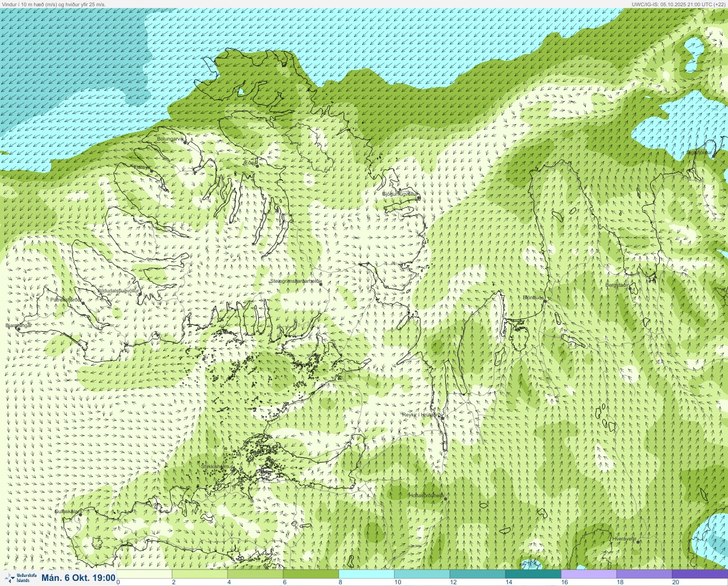The image size is (728, 586).
Task: Click the Hveravellir station label
Action: click(x=624, y=539)
